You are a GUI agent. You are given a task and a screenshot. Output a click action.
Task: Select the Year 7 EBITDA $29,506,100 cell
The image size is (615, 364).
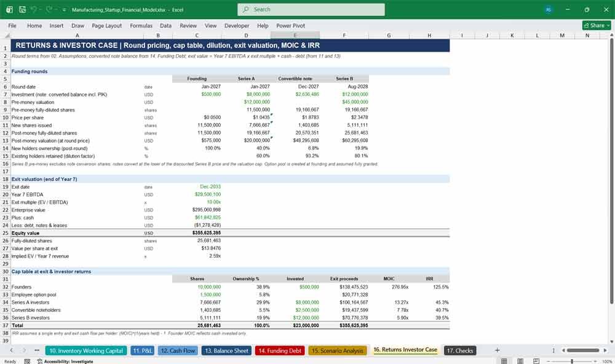point(197,194)
